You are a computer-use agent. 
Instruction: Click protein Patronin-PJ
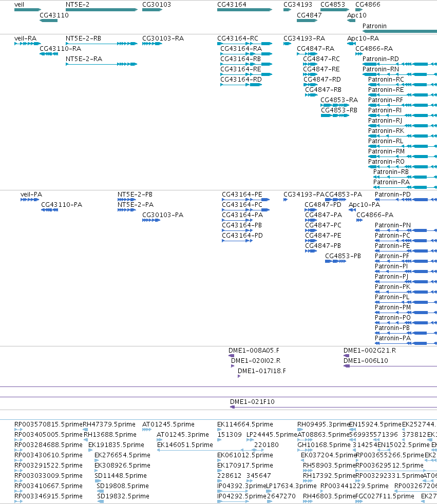[391, 277]
